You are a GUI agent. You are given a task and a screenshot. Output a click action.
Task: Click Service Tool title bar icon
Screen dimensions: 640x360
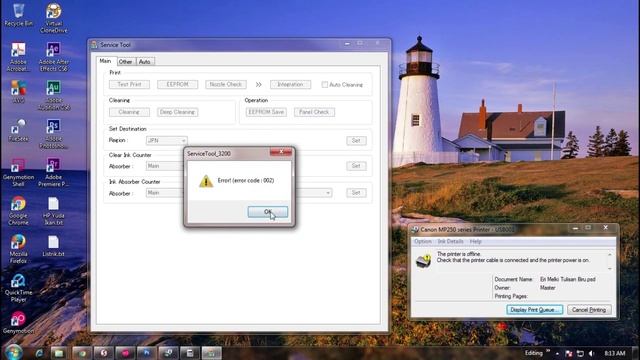tap(94, 44)
